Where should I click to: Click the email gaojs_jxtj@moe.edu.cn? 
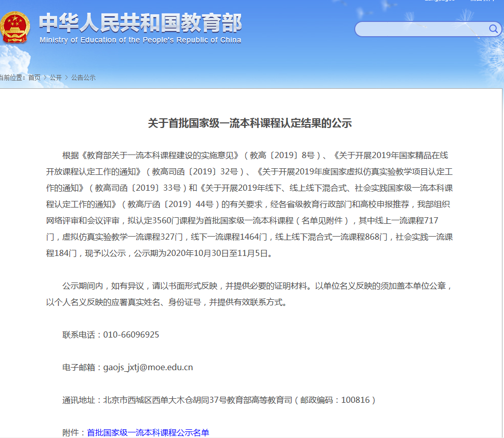point(148,367)
